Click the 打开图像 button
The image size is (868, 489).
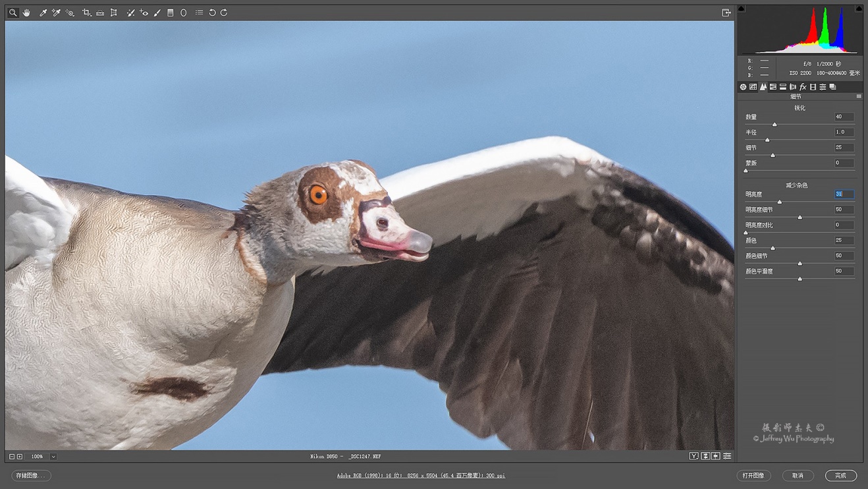click(753, 475)
